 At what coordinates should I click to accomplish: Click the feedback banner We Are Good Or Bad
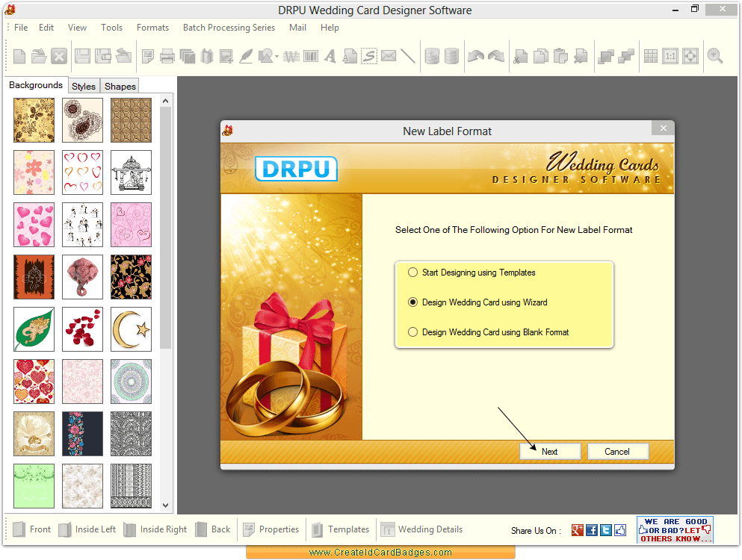pos(675,529)
